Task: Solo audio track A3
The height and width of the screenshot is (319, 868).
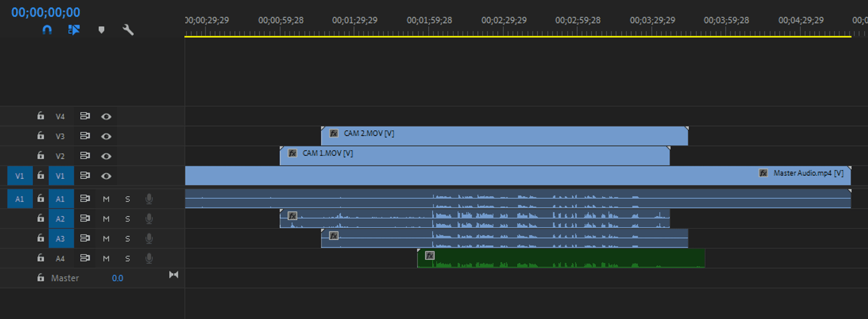Action: coord(127,239)
